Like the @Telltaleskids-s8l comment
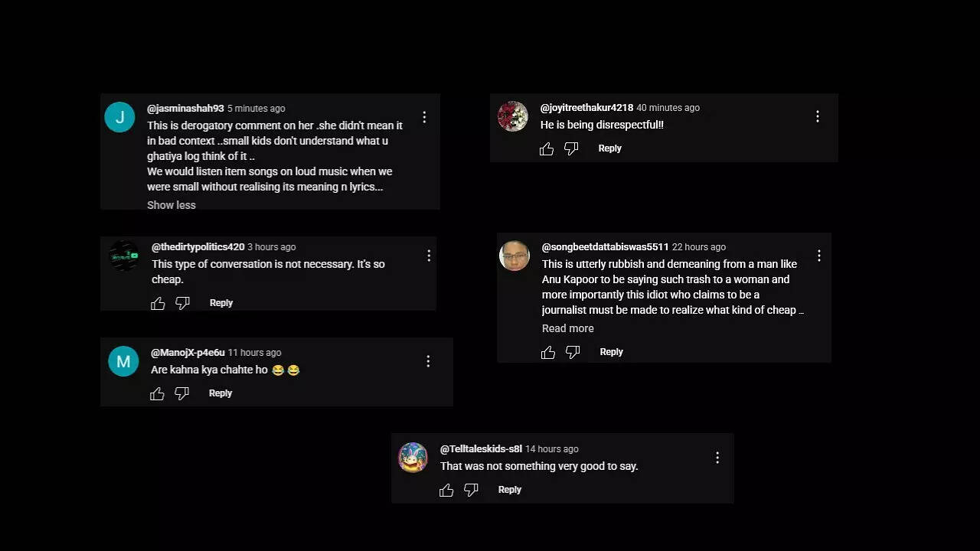 pyautogui.click(x=446, y=491)
